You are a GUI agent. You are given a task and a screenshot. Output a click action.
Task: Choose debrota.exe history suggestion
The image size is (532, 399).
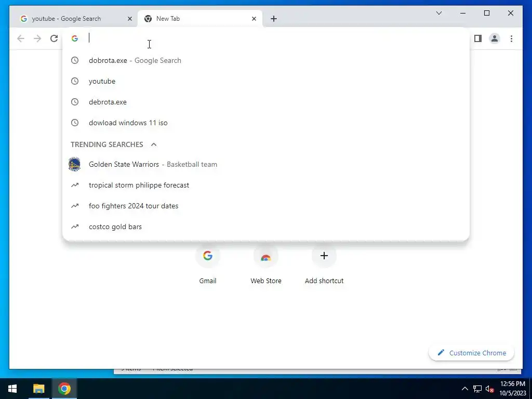point(266,102)
